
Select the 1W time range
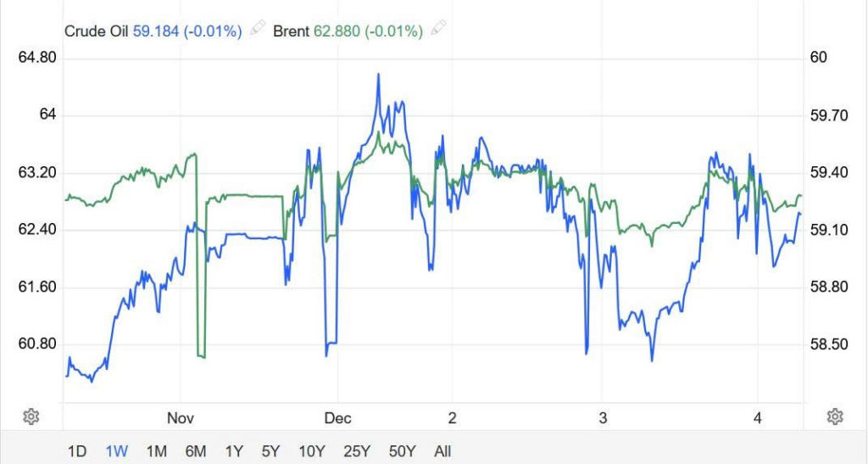tap(116, 450)
